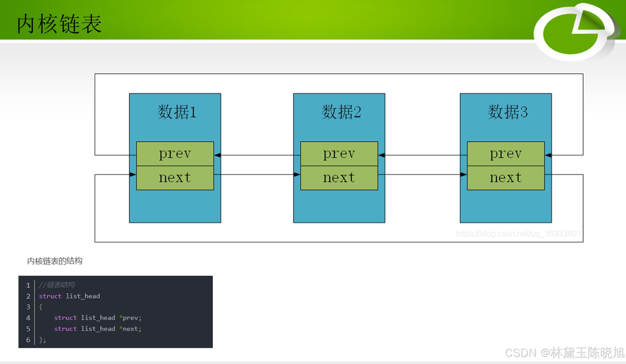Toggle the next pointer of 数据1
Viewport: 626px width, 364px height.
tap(175, 177)
